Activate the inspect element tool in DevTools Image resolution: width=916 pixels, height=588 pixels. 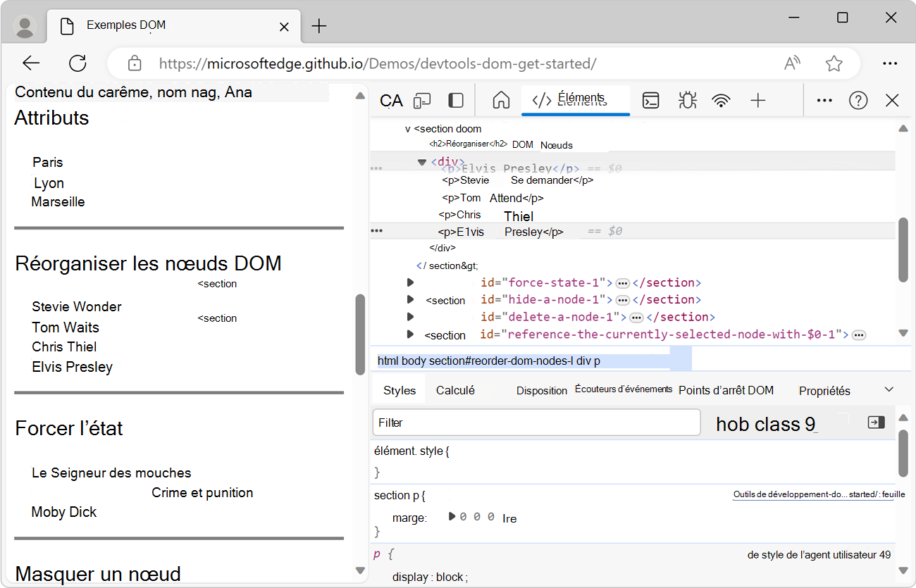[x=391, y=101]
